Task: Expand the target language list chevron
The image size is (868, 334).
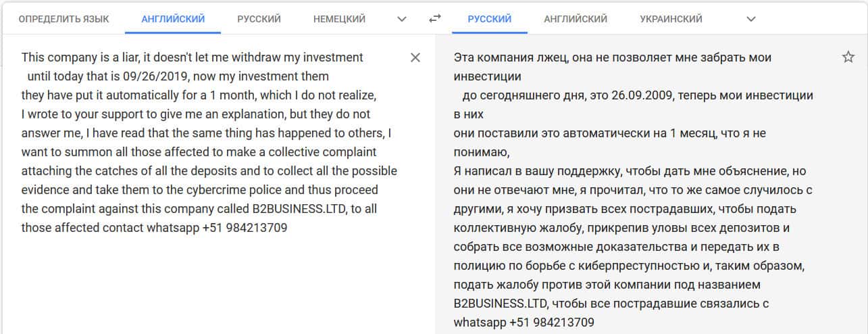Action: coord(751,19)
